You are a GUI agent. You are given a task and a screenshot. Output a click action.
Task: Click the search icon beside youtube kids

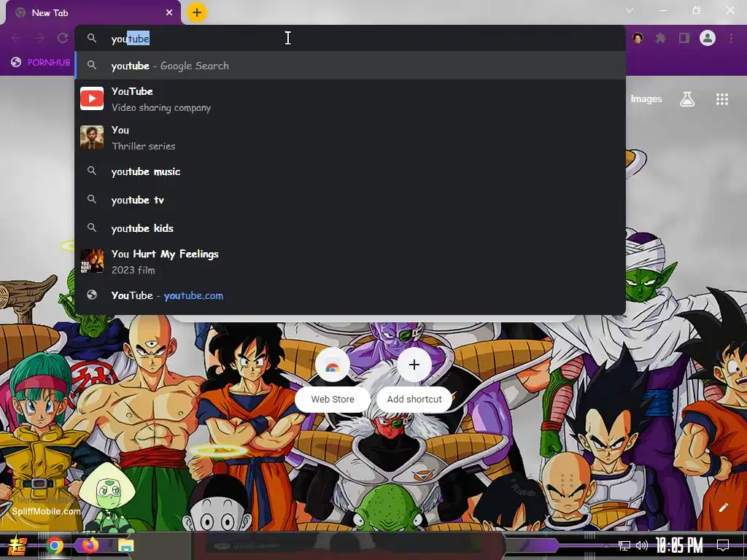pos(92,227)
